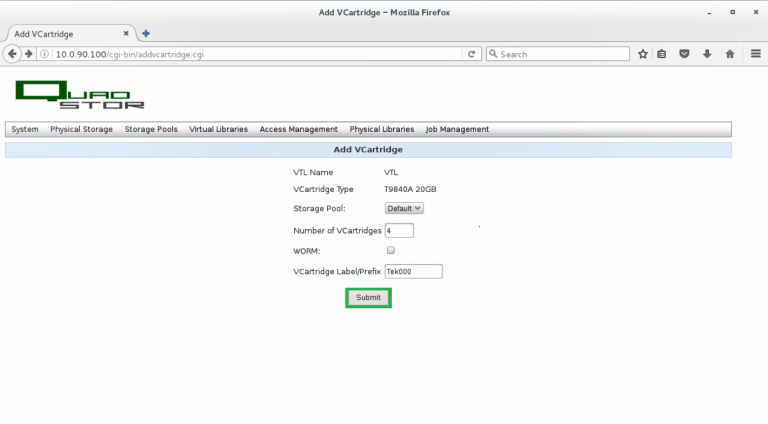This screenshot has height=424, width=768.
Task: Click the QuadStor logo
Action: 80,94
